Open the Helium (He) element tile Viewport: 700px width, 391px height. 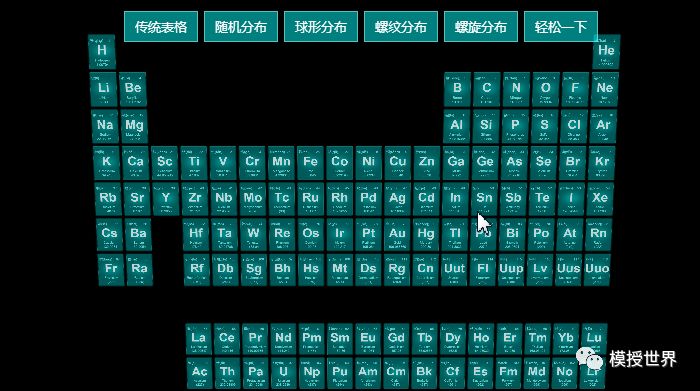(606, 52)
